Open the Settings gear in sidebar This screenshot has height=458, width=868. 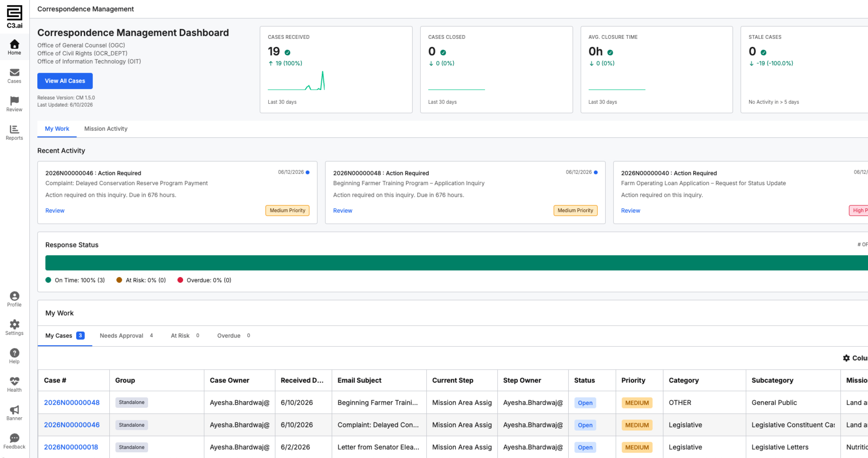pos(14,328)
